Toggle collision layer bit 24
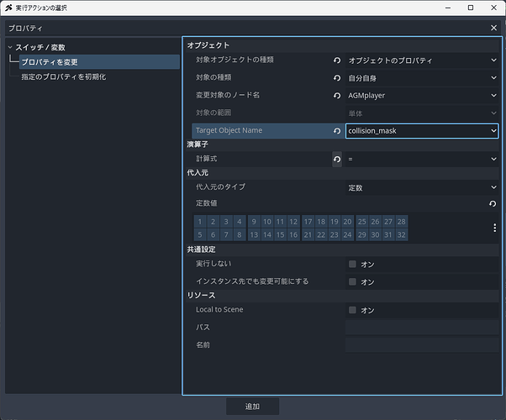 tap(347, 235)
